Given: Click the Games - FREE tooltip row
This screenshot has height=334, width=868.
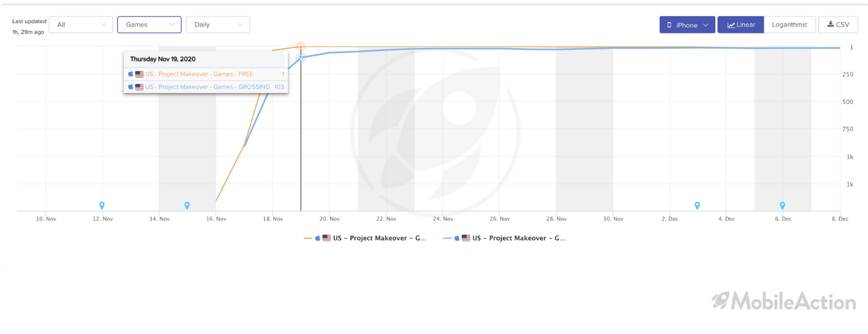Looking at the screenshot, I should coord(206,74).
